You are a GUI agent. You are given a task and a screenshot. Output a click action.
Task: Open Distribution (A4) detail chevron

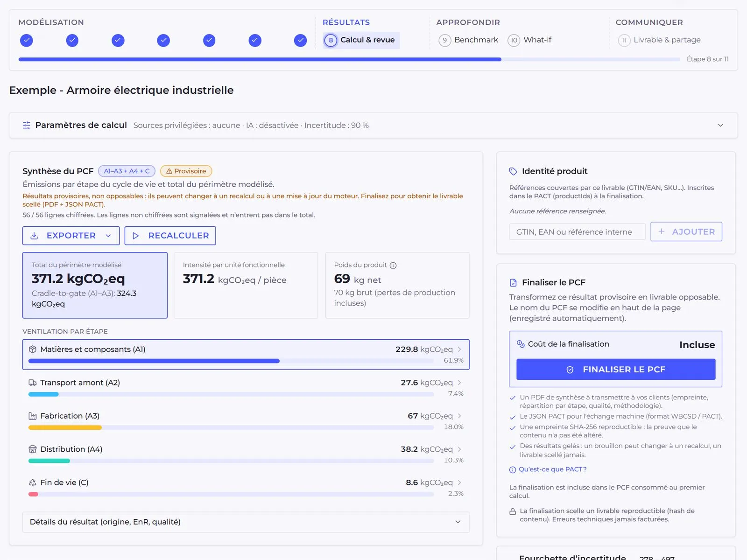[459, 449]
